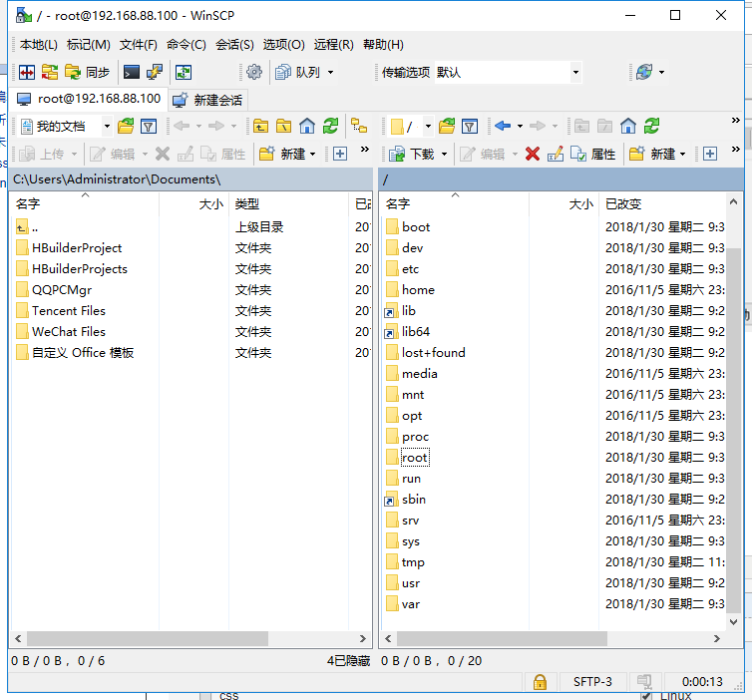The height and width of the screenshot is (700, 752).
Task: Open the 命令(C) menu
Action: pos(187,45)
